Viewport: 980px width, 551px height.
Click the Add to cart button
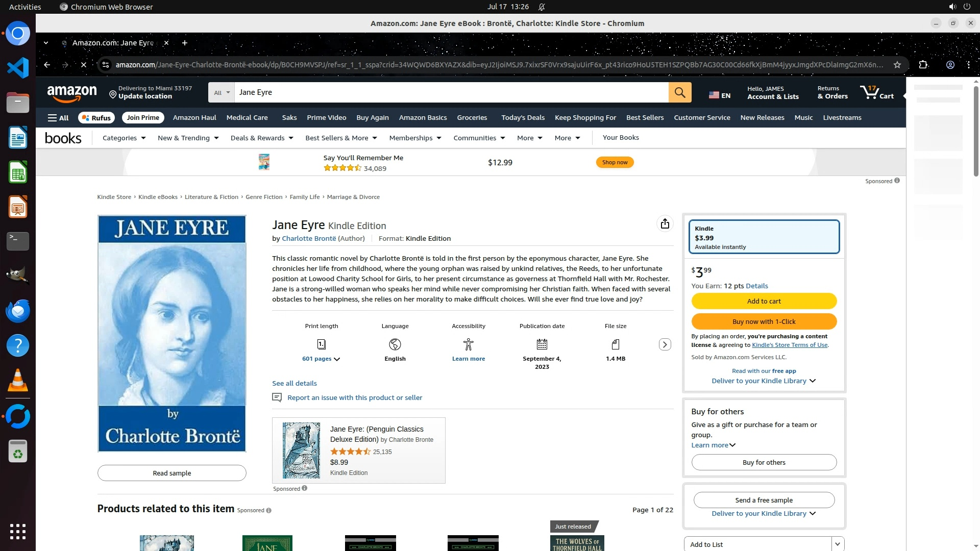[764, 302]
